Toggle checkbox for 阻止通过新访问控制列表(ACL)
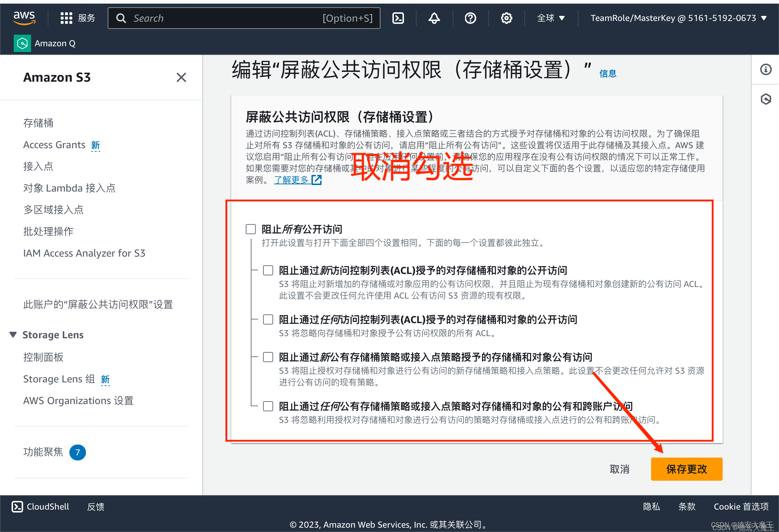779x532 pixels. (268, 270)
